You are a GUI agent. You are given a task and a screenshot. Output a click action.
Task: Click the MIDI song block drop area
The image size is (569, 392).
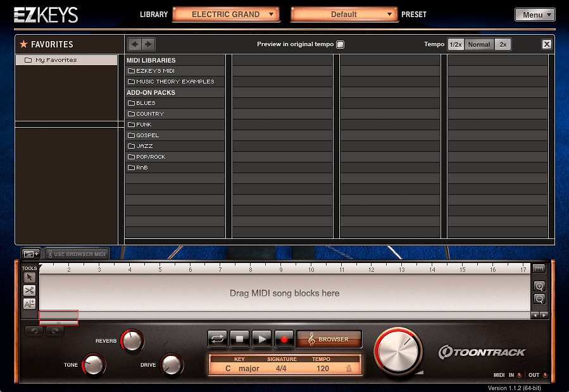(285, 293)
